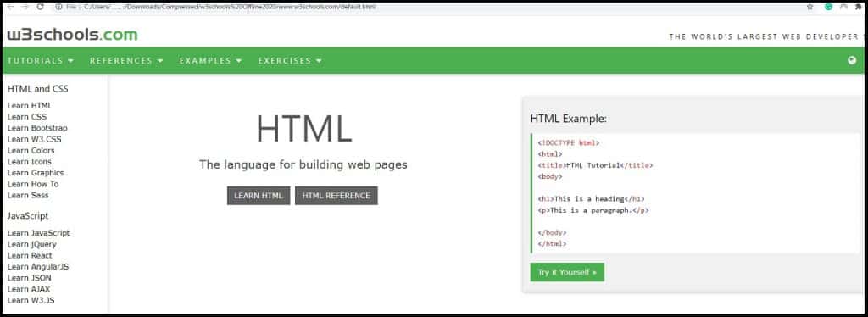Open Learn AngularJS in sidebar
This screenshot has height=317, width=868.
[38, 267]
